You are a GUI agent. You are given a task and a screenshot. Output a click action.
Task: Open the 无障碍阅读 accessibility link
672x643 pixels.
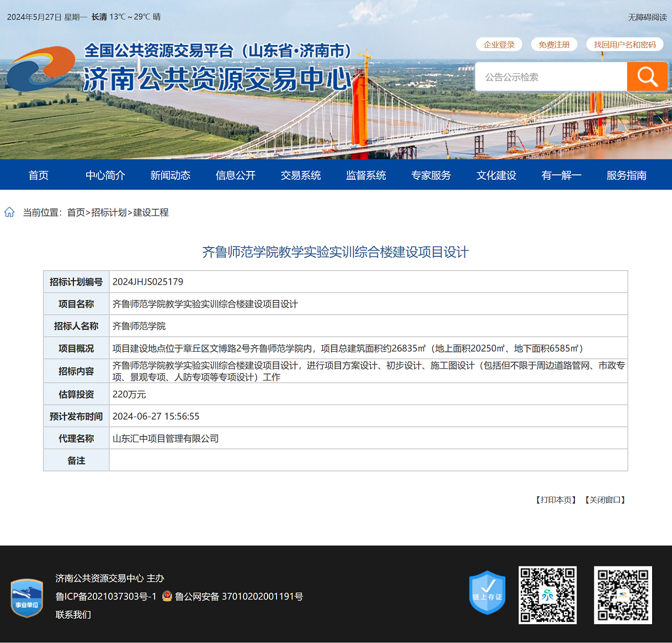tap(647, 17)
